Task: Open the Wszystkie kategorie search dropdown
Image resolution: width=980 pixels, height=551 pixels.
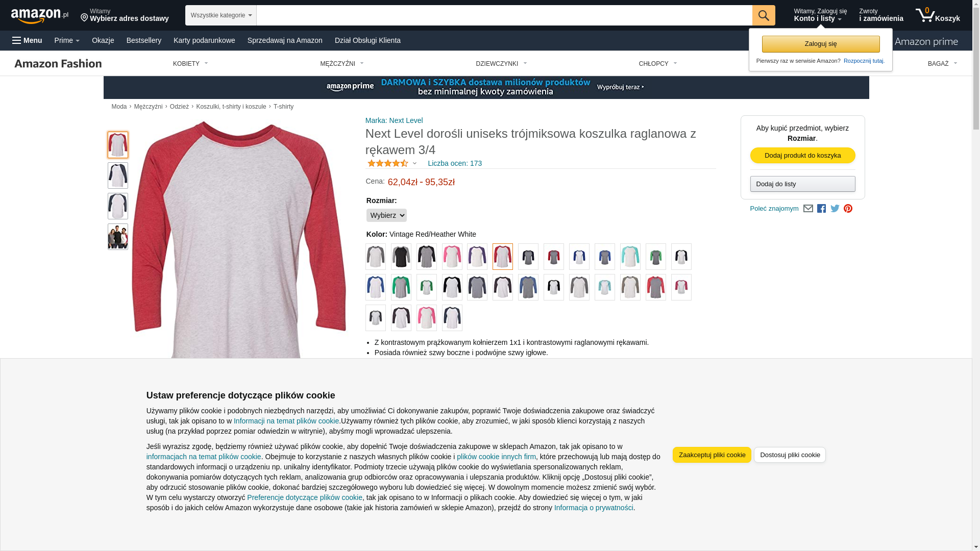Action: 221,15
